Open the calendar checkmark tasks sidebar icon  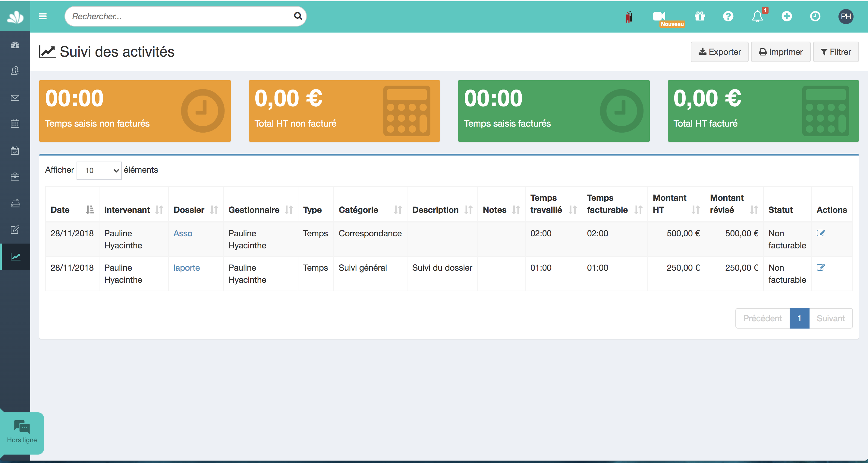tap(15, 150)
